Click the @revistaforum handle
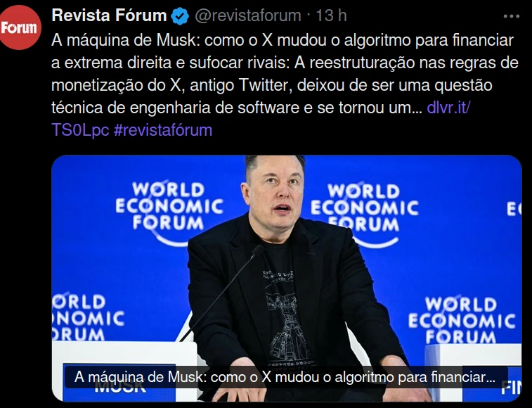The image size is (532, 408). pyautogui.click(x=247, y=15)
